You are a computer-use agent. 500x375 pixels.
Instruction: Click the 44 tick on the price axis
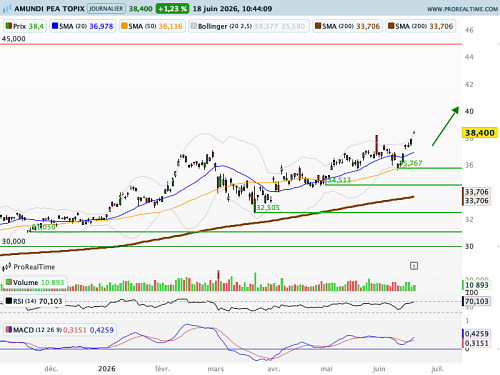click(x=469, y=57)
